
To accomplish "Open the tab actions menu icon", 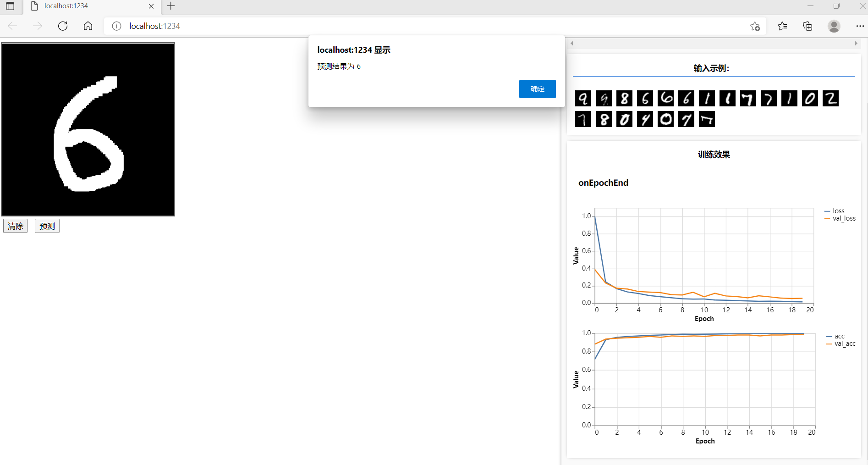I will pos(10,6).
